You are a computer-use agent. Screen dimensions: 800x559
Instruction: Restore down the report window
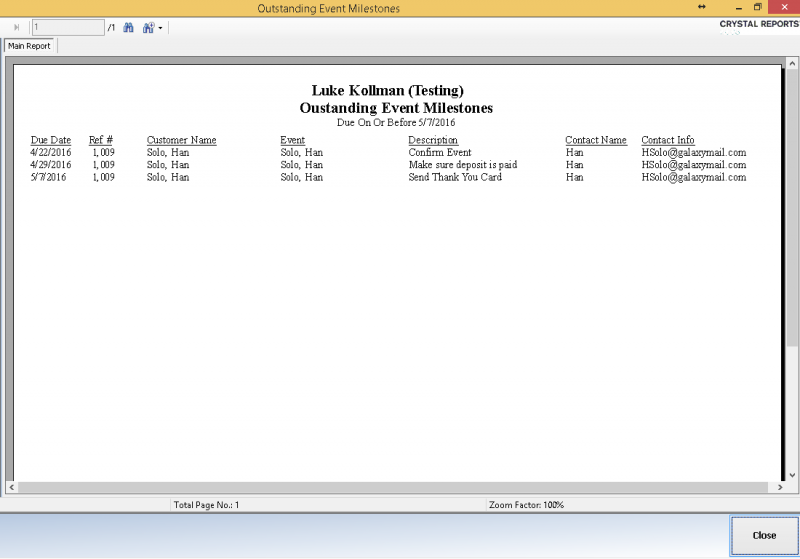point(757,7)
